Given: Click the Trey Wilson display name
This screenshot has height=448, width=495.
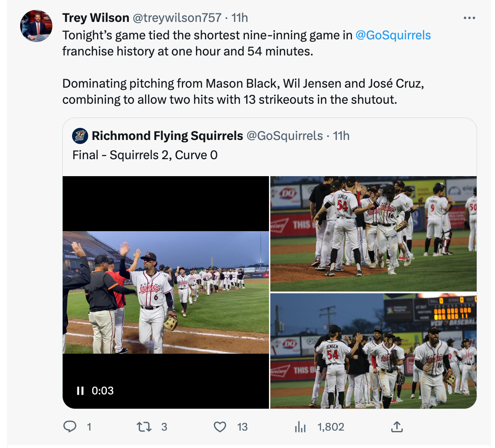Looking at the screenshot, I should point(96,18).
